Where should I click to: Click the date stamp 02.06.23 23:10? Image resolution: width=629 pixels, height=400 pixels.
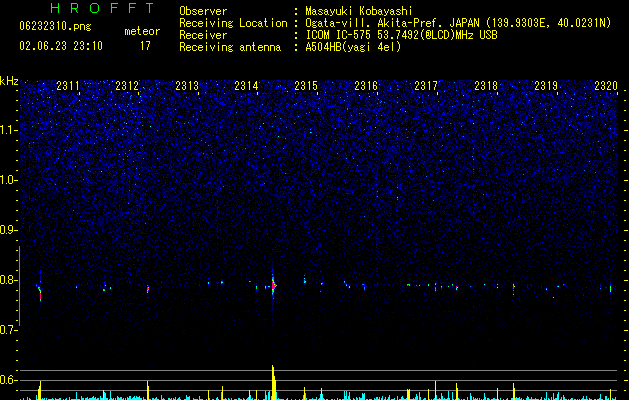click(x=61, y=46)
